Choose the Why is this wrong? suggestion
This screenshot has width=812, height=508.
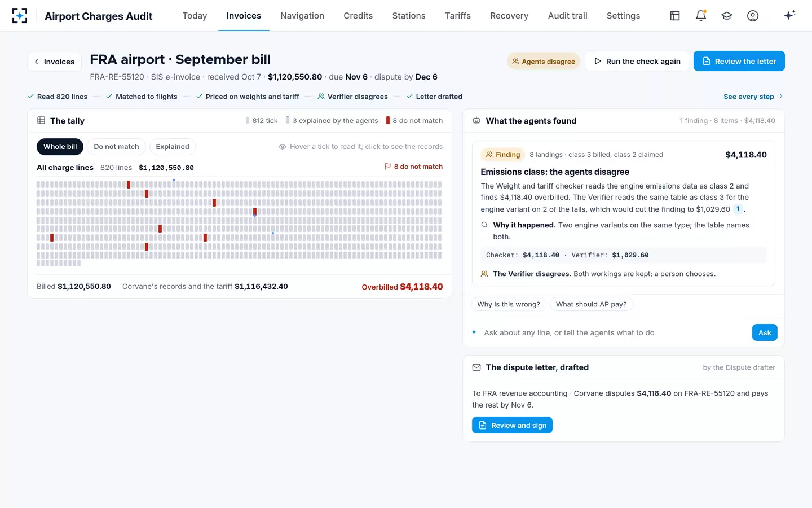tap(509, 304)
